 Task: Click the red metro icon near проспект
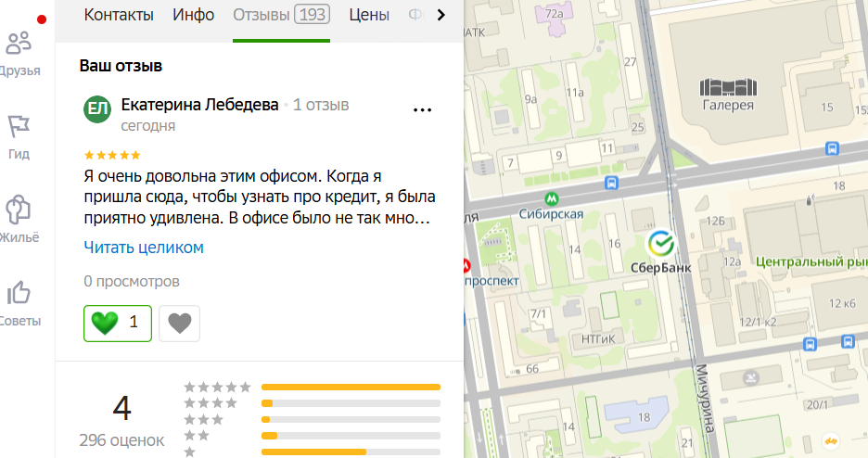(x=466, y=266)
